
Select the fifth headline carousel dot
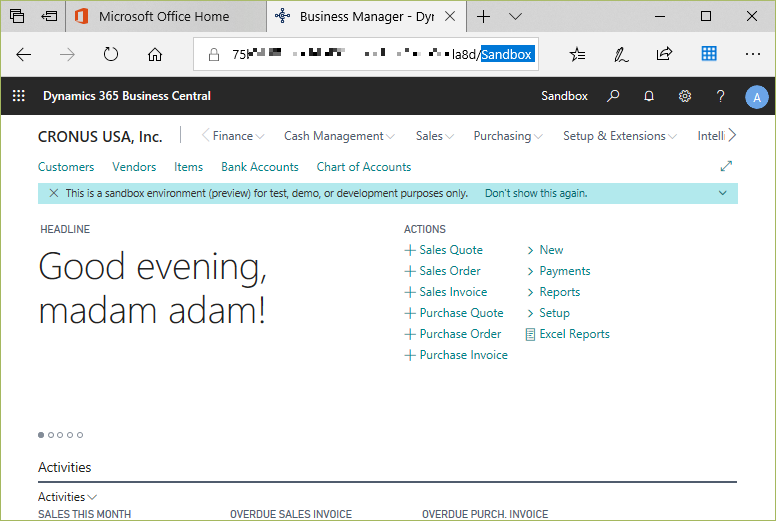tap(80, 435)
